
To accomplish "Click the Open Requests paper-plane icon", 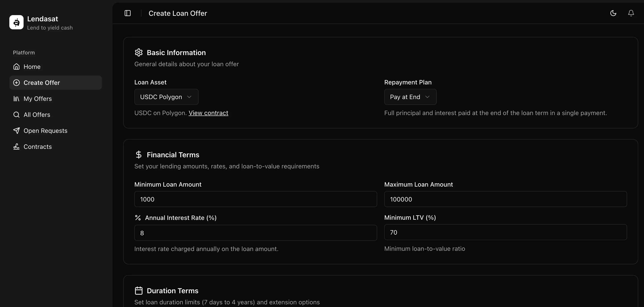I will pos(16,131).
